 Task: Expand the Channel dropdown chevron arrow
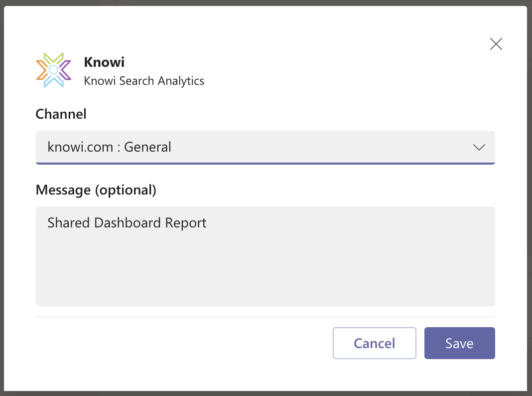point(479,147)
